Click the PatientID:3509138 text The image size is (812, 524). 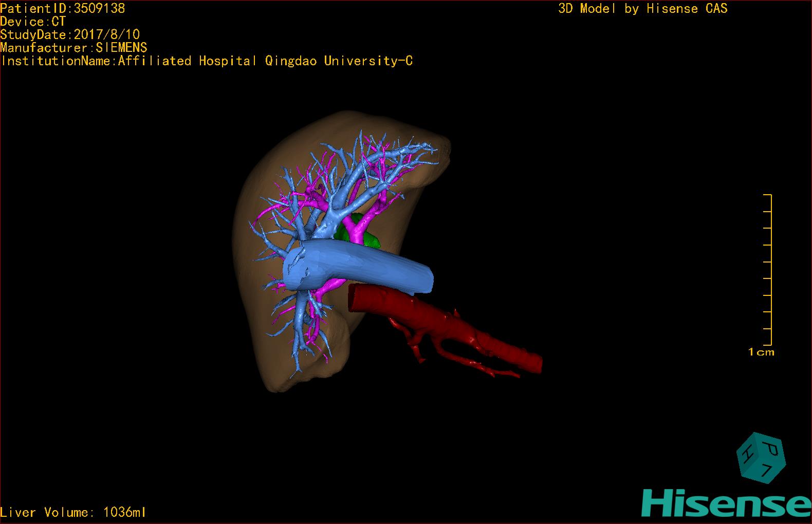[x=63, y=8]
